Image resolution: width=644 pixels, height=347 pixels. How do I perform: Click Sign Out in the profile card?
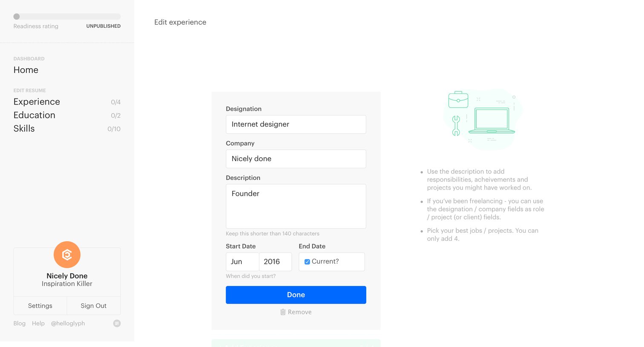(94, 306)
